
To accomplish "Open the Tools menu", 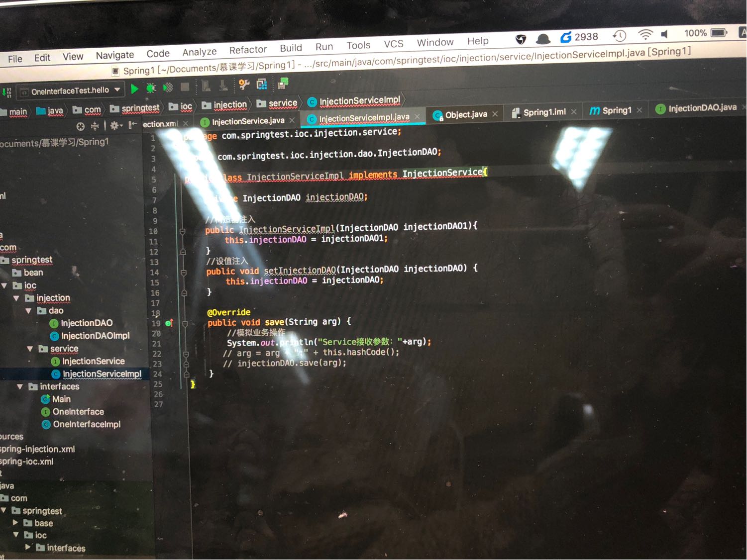I will 358,45.
